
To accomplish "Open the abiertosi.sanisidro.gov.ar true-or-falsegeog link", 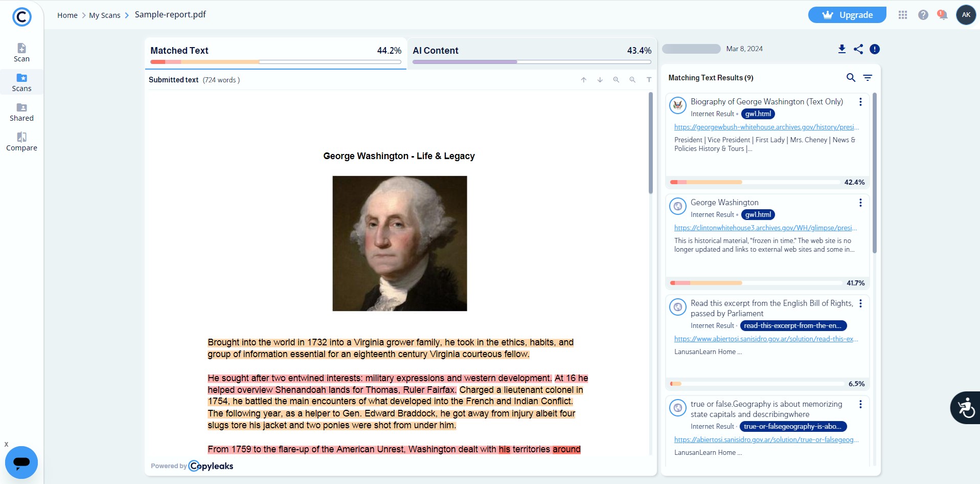I will 766,439.
